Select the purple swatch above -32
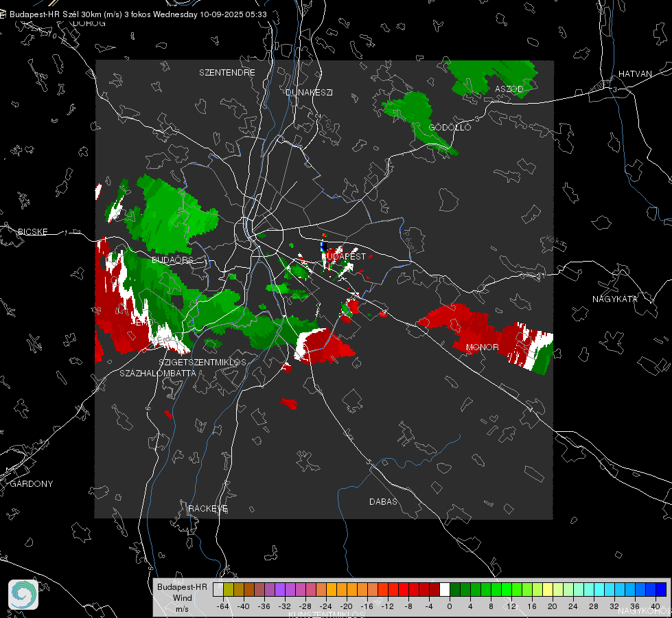 point(280,590)
